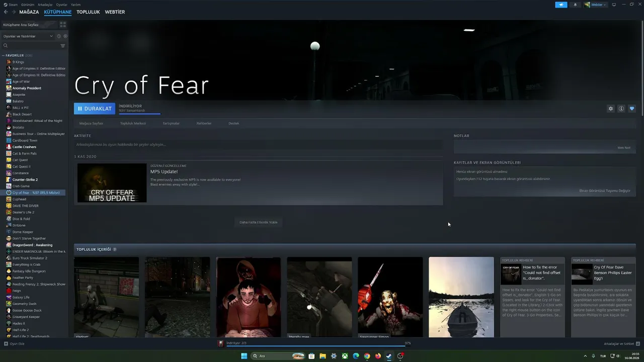The height and width of the screenshot is (362, 644).
Task: Open Rehberler link
Action: tap(204, 123)
